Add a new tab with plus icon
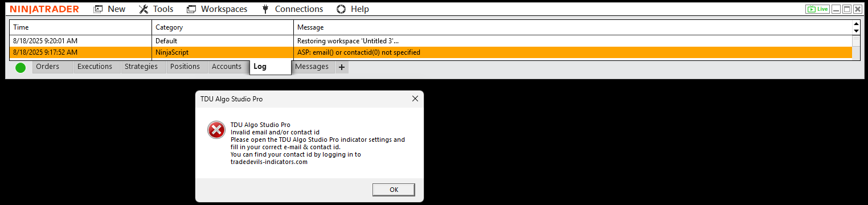Screen dimensions: 868x205 click(x=341, y=67)
